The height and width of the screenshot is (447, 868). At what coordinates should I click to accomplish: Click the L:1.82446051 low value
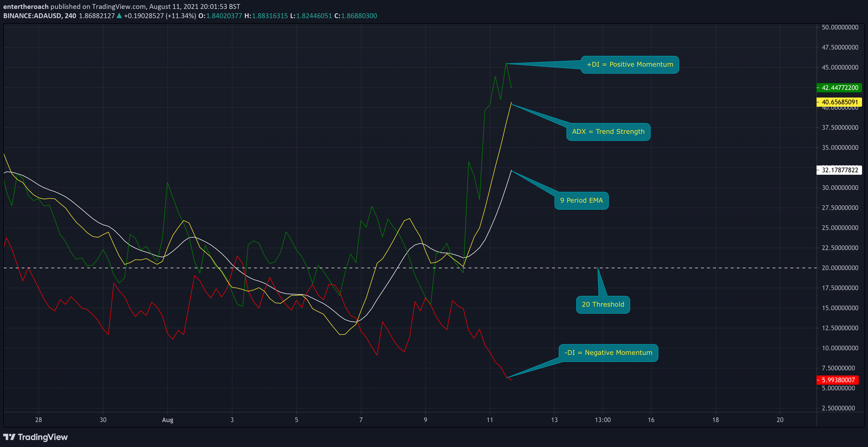pos(311,16)
